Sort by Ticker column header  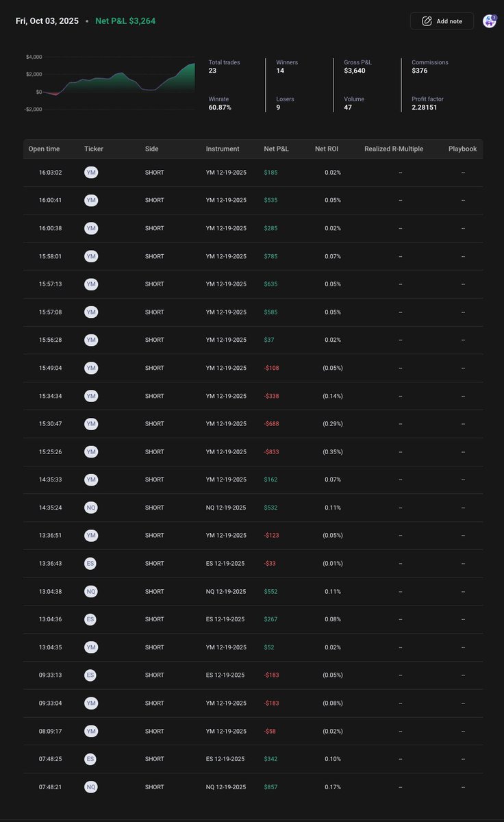pos(94,149)
